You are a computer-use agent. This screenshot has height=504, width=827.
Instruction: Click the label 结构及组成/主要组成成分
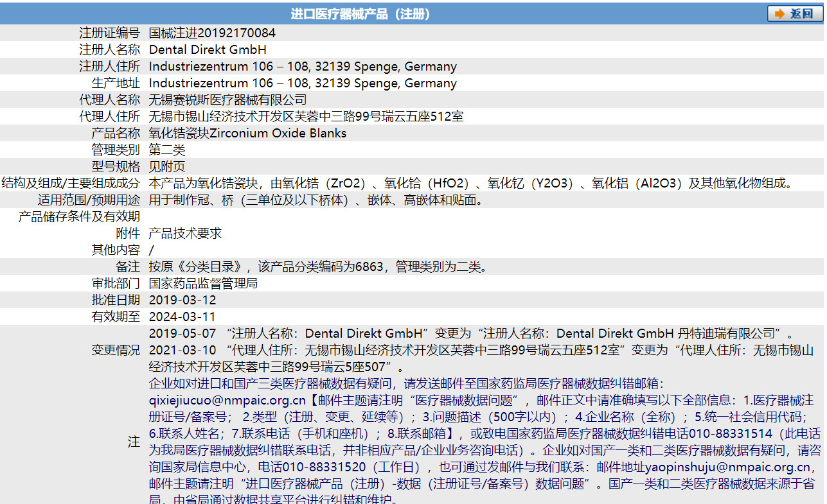71,183
